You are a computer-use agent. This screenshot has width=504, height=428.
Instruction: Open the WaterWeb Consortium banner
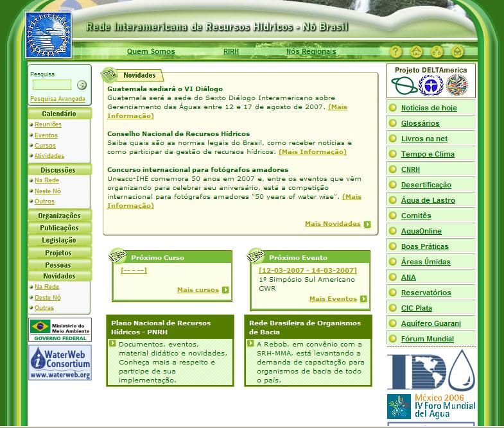[60, 363]
